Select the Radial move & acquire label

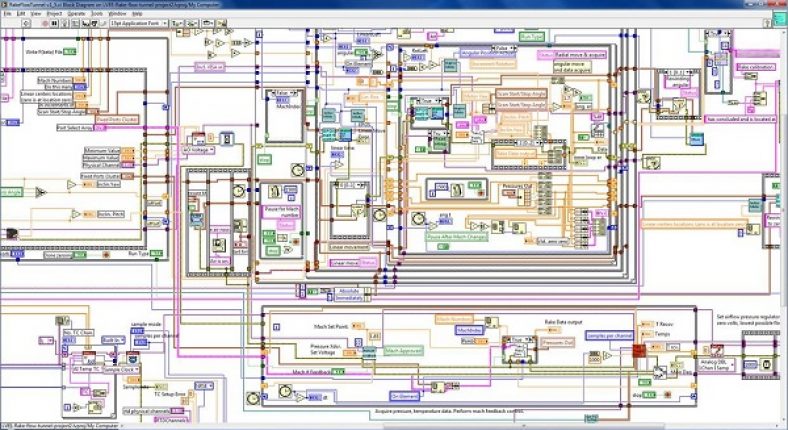pos(580,55)
